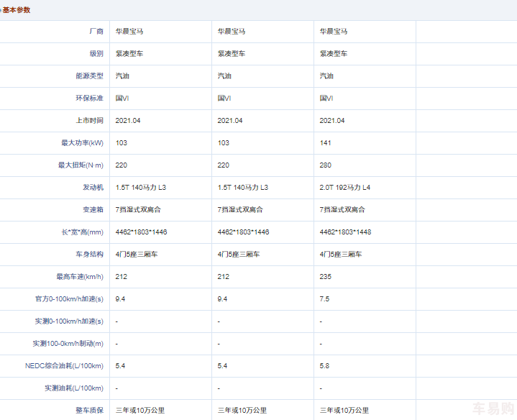Select the 厂商 row label
Viewport: 517px width, 420px height.
click(x=96, y=32)
